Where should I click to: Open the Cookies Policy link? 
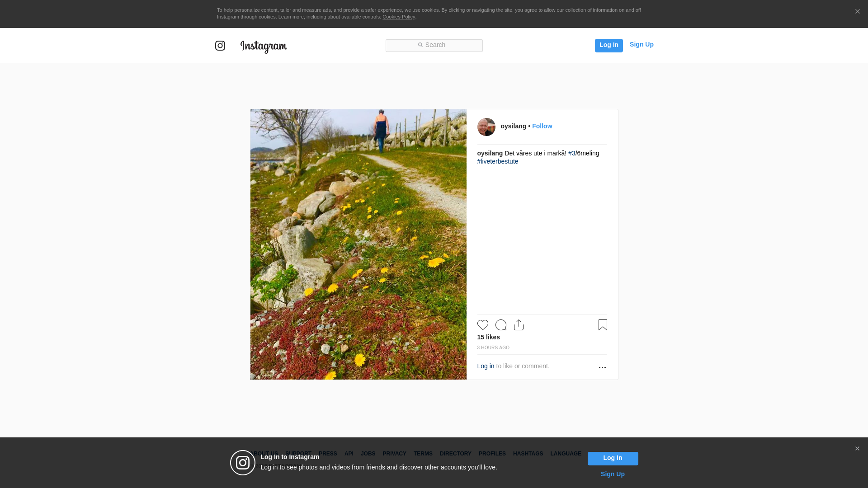(x=399, y=17)
